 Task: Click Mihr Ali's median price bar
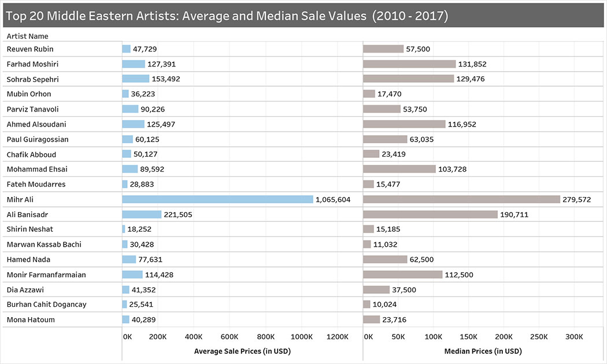(461, 199)
